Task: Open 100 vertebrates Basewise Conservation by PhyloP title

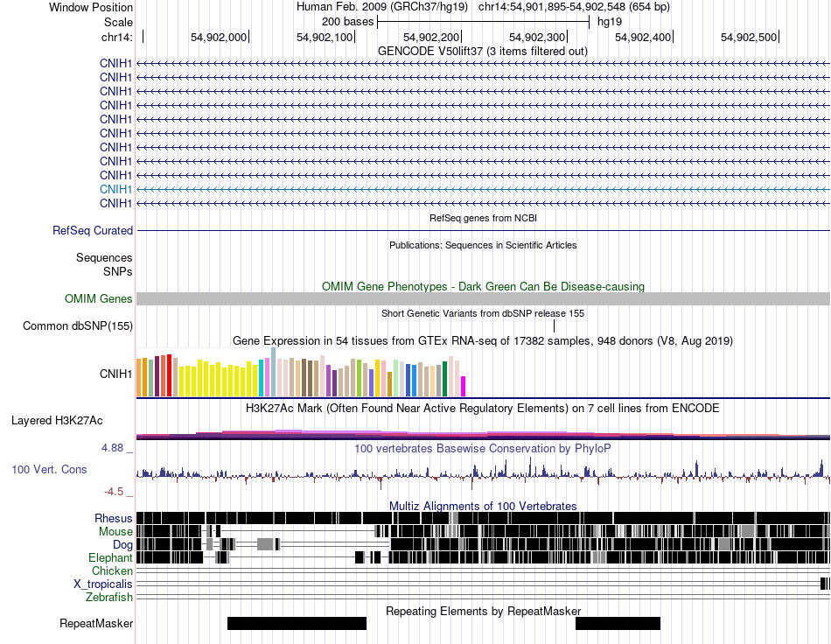Action: 483,448
